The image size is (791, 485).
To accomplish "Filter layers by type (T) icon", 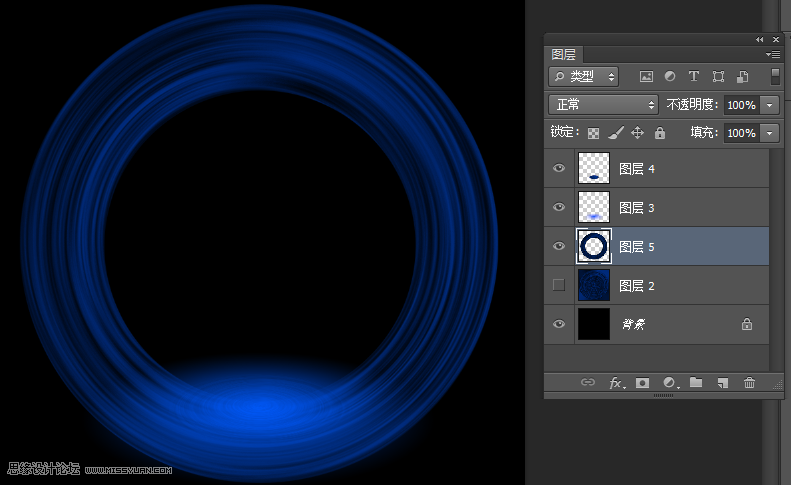I will click(694, 76).
